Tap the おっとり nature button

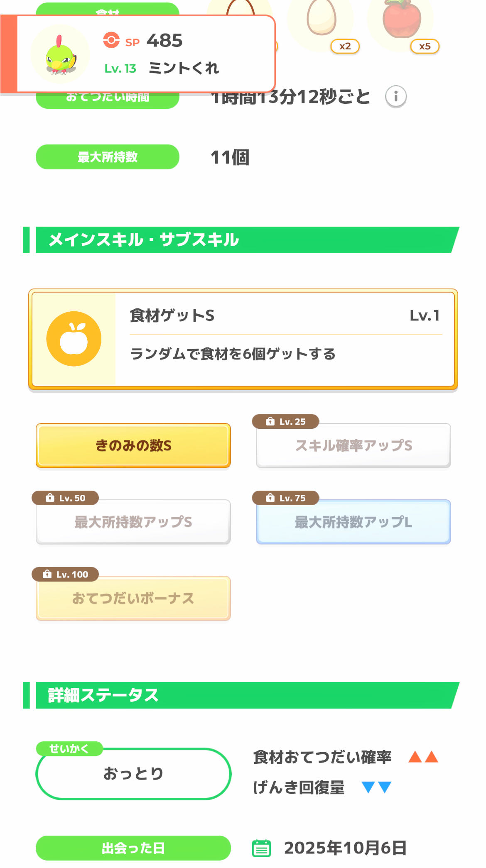133,773
